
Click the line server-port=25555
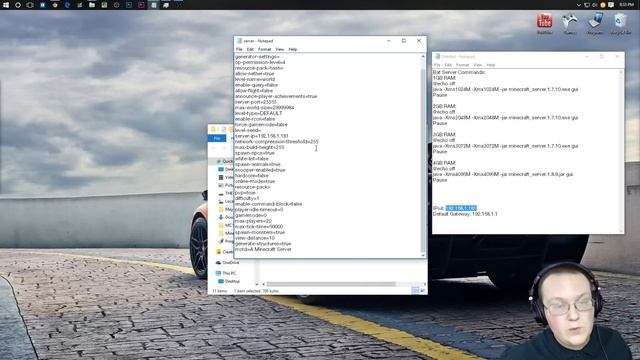(x=256, y=102)
